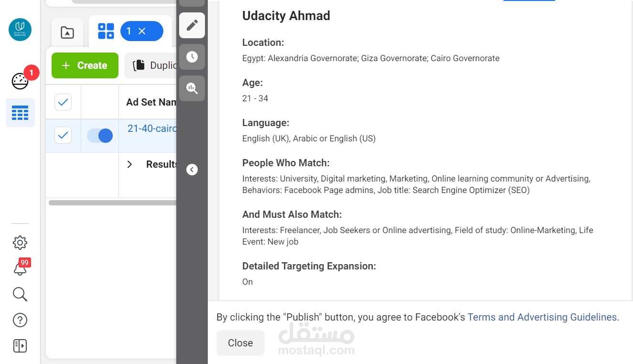Image resolution: width=633 pixels, height=364 pixels.
Task: Open the Settings gear in sidebar
Action: 20,243
